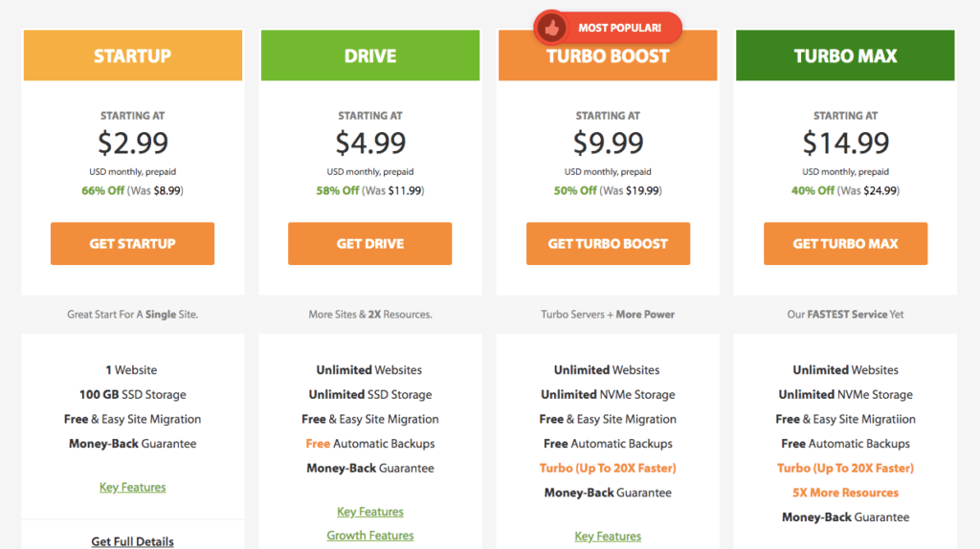Viewport: 980px width, 549px height.
Task: Open Key Features link under Drive plan
Action: [x=370, y=512]
